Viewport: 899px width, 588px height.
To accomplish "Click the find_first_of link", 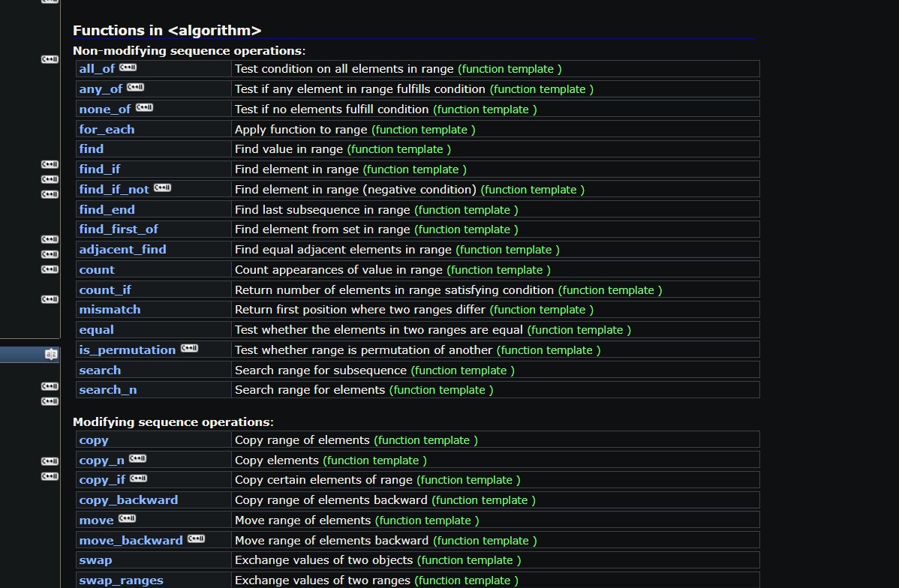I will point(119,229).
